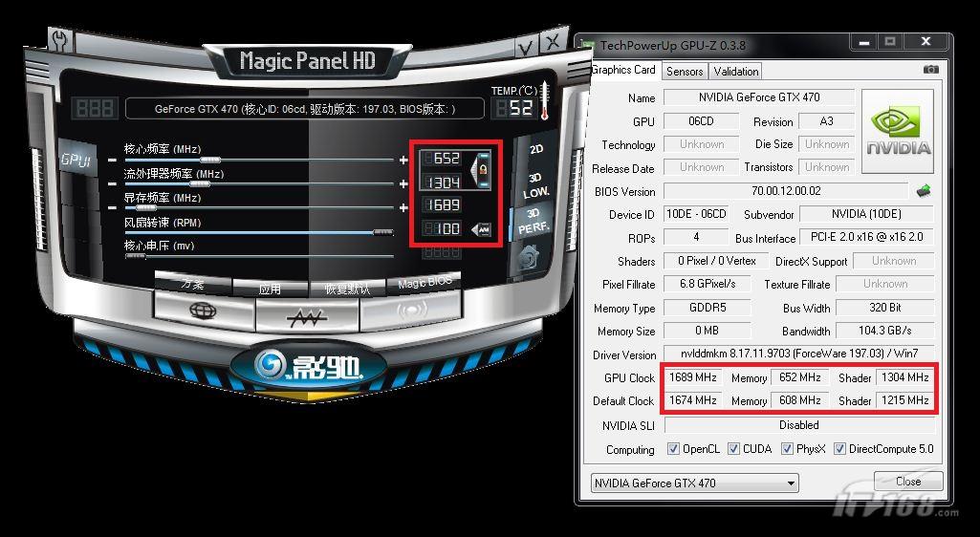The height and width of the screenshot is (537, 980).
Task: Click the core frequency slider handle
Action: pyautogui.click(x=211, y=160)
